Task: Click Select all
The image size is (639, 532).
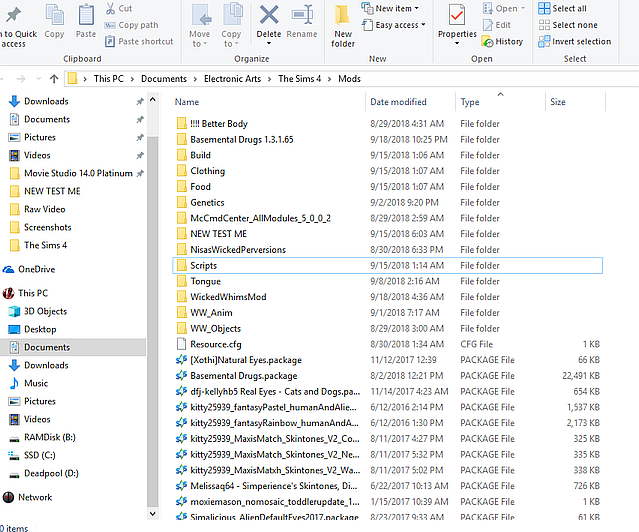Action: point(562,8)
